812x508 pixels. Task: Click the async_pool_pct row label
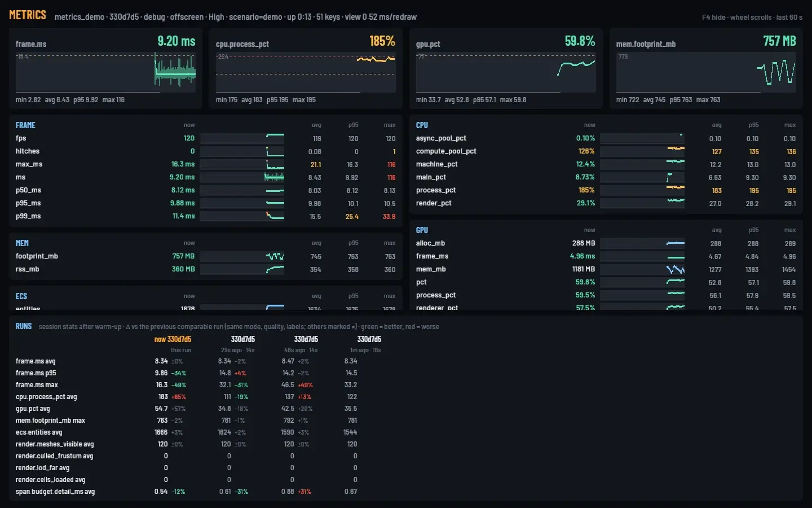441,138
